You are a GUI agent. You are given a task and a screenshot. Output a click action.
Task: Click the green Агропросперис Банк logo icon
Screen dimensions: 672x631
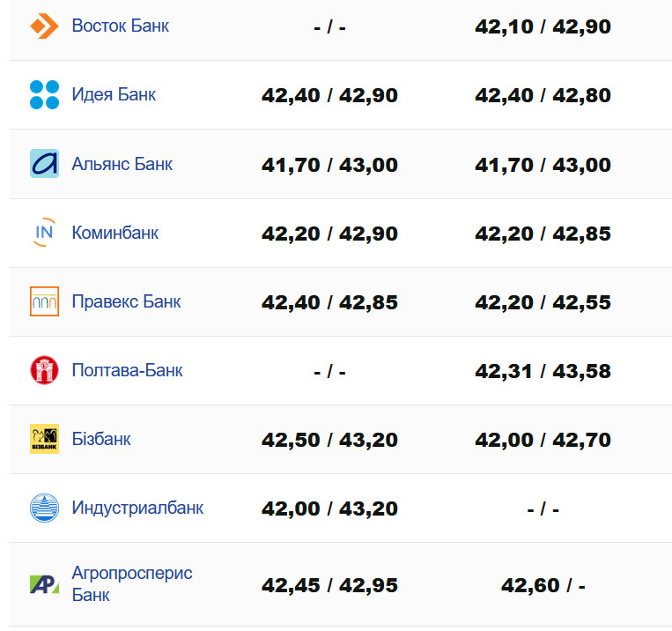pyautogui.click(x=44, y=583)
